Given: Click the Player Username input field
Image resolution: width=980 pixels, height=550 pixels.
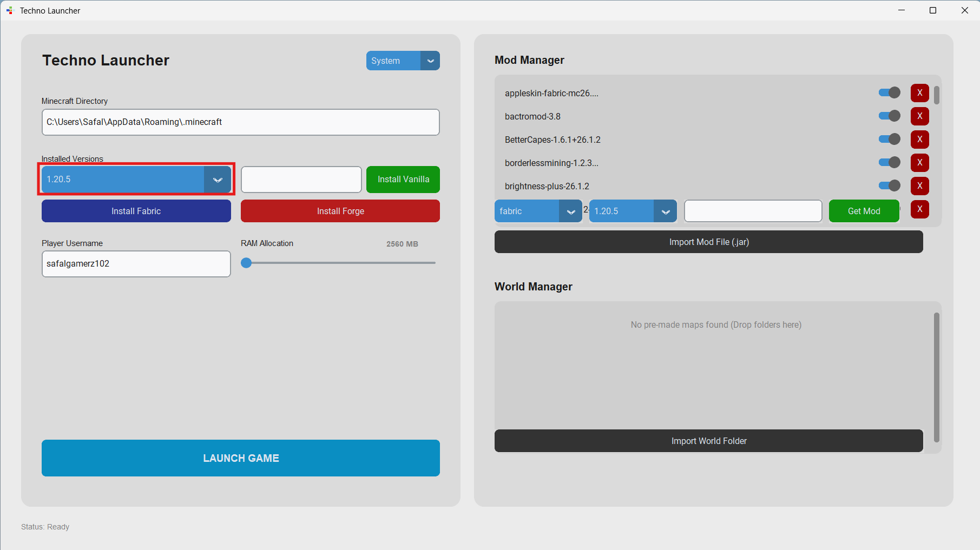Looking at the screenshot, I should point(136,264).
